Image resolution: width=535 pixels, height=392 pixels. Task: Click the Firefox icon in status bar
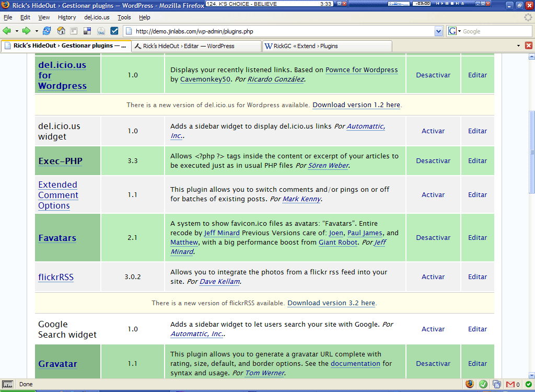click(x=470, y=384)
